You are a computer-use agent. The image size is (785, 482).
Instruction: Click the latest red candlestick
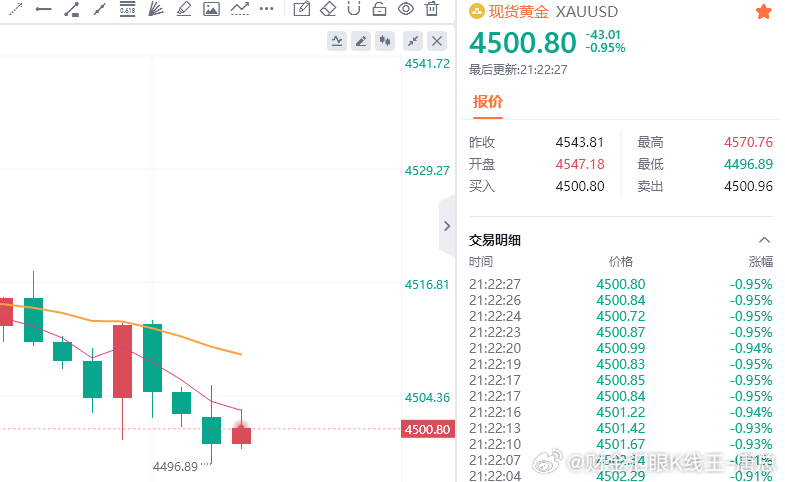pos(241,435)
